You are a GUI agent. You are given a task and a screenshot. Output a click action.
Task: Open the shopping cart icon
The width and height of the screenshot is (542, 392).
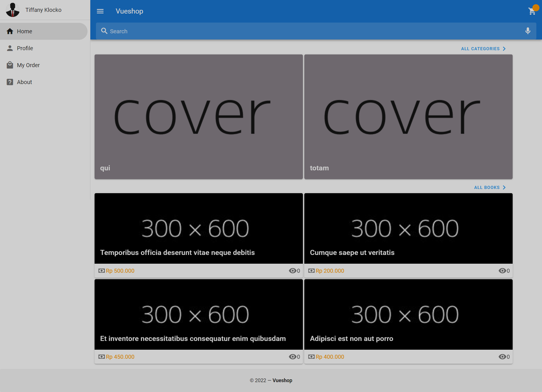(x=532, y=11)
